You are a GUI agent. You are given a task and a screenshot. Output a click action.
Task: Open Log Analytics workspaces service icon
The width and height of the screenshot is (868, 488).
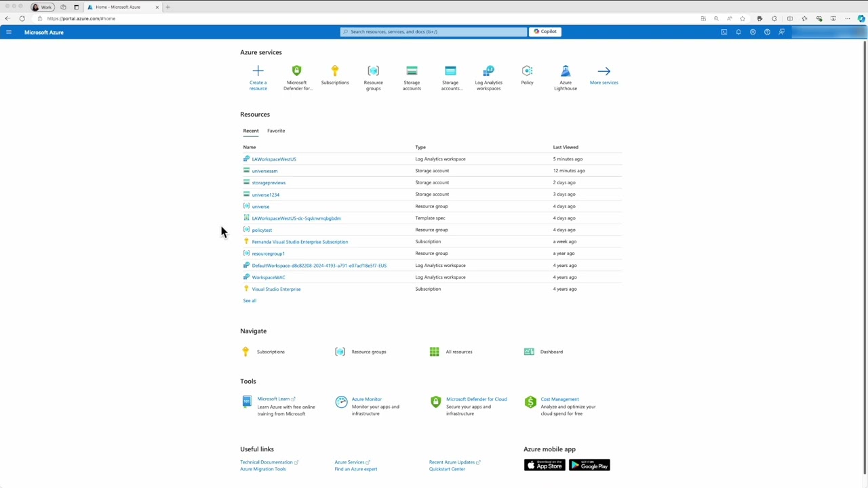pos(488,70)
